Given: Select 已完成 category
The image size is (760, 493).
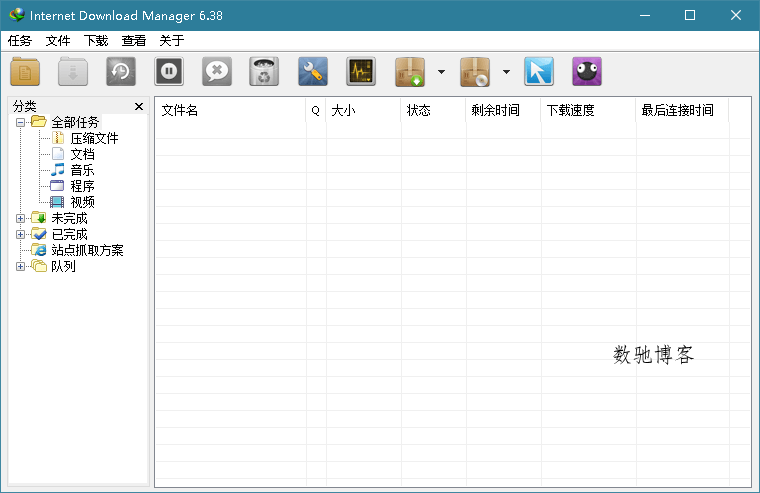Looking at the screenshot, I should 69,234.
